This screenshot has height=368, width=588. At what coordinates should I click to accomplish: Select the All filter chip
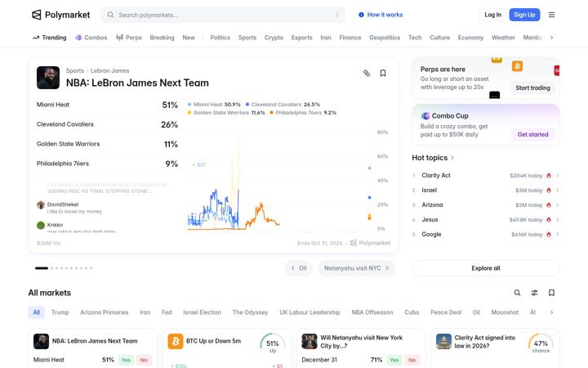click(x=37, y=312)
